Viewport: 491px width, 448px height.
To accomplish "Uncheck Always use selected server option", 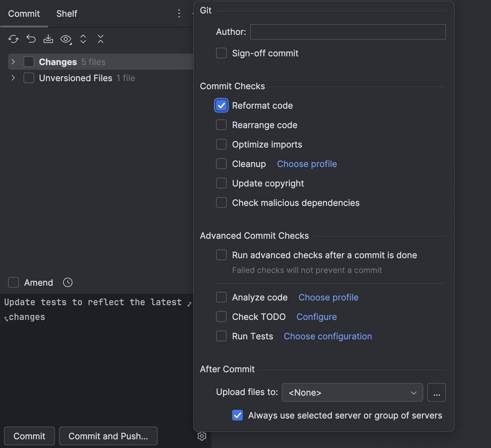I will (237, 415).
